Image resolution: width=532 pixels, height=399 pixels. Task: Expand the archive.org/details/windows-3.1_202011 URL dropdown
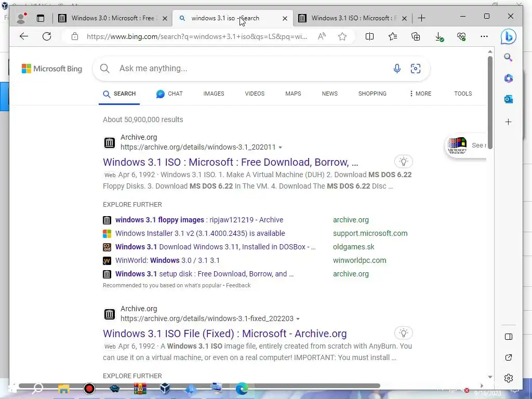[x=280, y=147]
